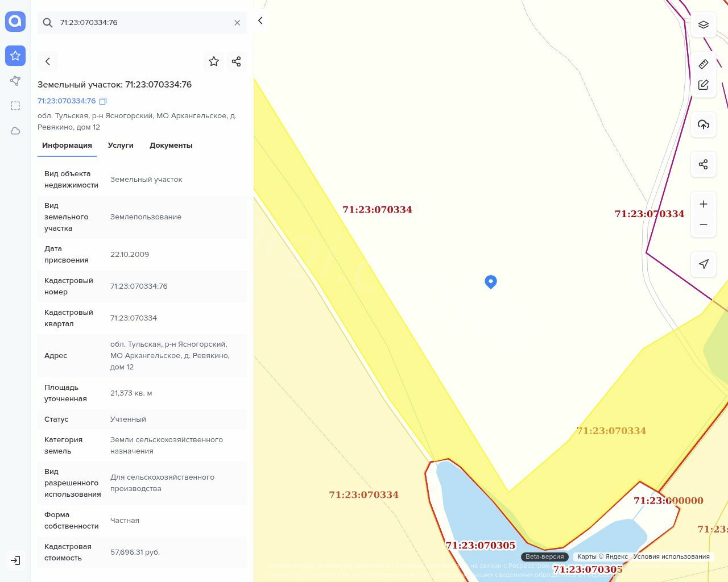Image resolution: width=728 pixels, height=582 pixels.
Task: Activate the map drawing edit tool
Action: click(x=703, y=85)
